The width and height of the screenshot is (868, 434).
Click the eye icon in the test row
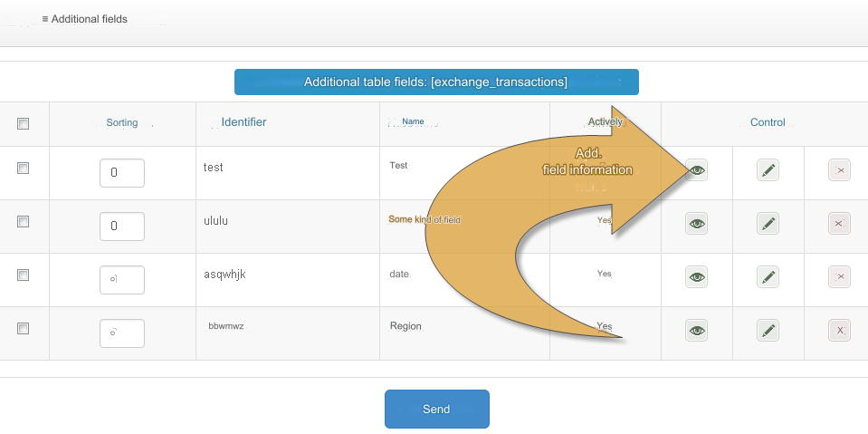tap(696, 170)
